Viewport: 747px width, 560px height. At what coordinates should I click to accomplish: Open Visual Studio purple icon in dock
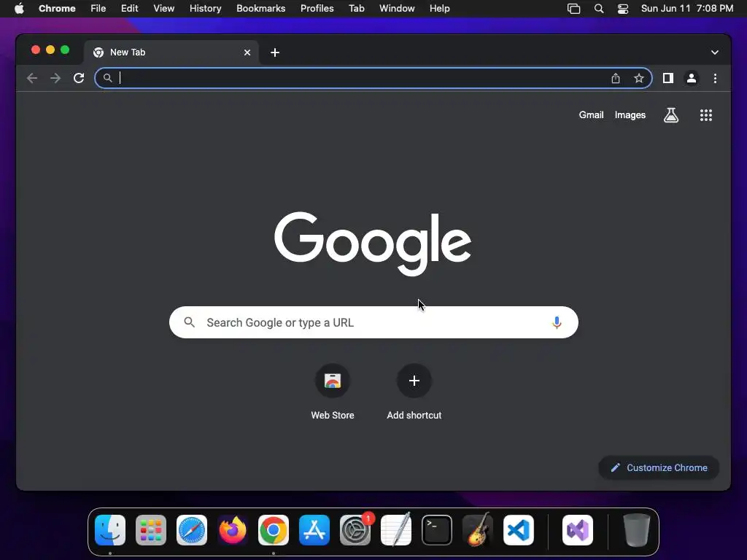click(x=578, y=530)
